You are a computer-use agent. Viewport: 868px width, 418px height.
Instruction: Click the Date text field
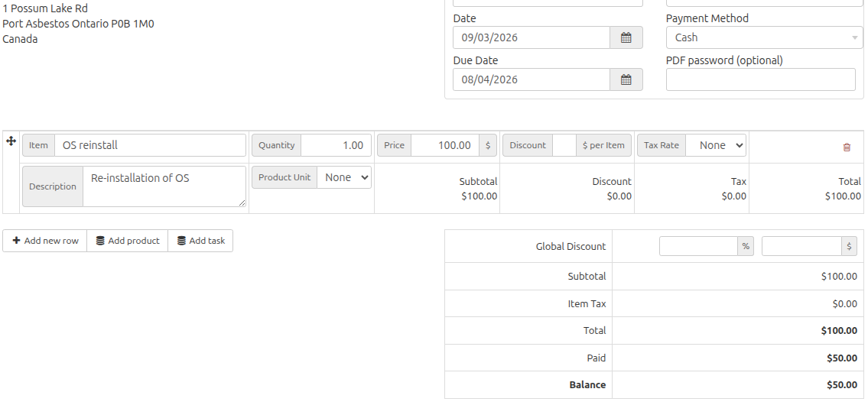[x=532, y=37]
